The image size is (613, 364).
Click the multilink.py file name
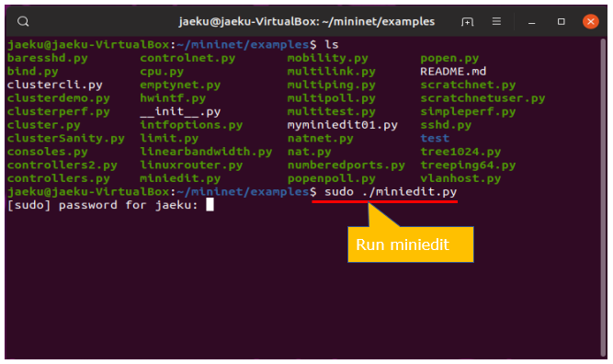point(332,72)
